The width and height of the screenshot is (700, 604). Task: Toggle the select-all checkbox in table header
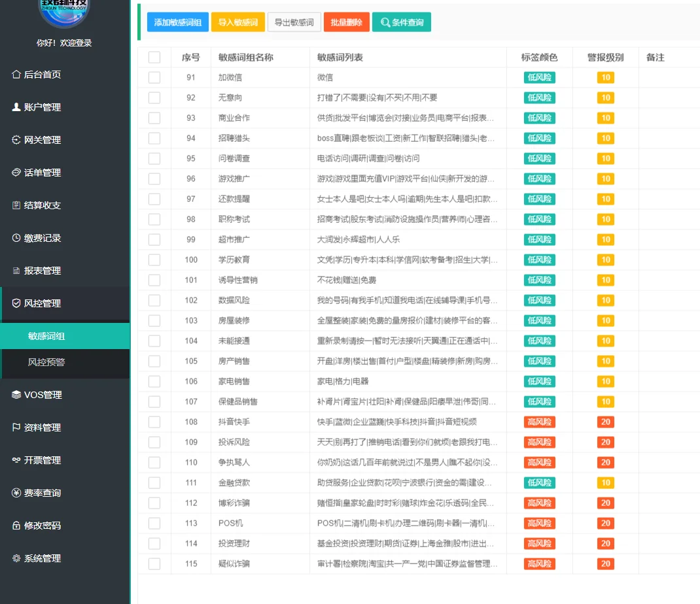[154, 57]
